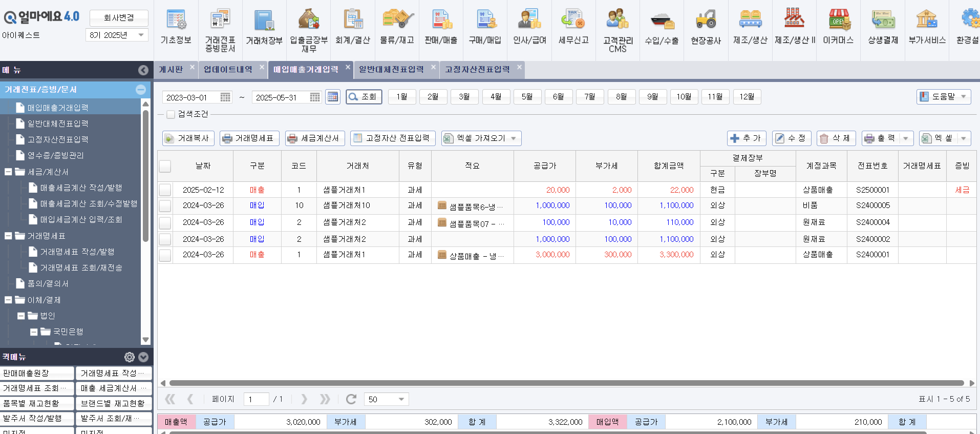Toggle select-all checkbox in table header
This screenshot has height=434, width=980.
pyautogui.click(x=165, y=166)
